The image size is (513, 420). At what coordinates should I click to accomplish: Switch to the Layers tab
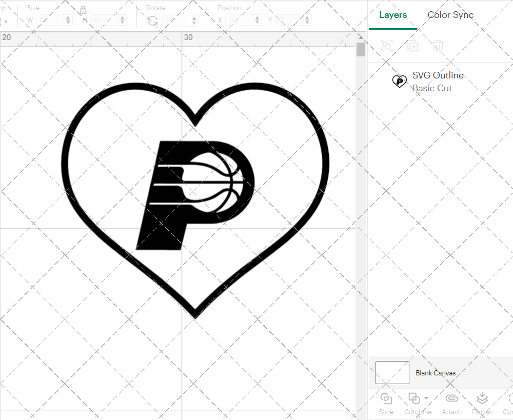click(392, 15)
